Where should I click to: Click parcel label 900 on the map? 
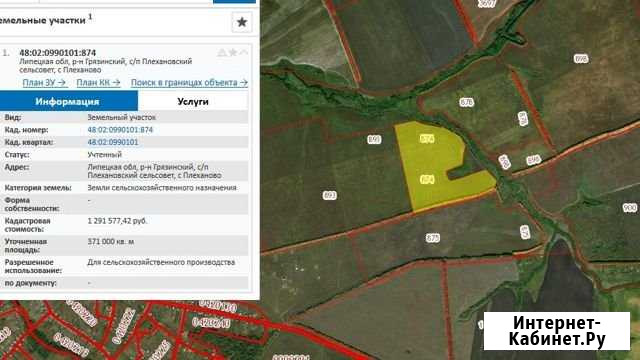[630, 208]
